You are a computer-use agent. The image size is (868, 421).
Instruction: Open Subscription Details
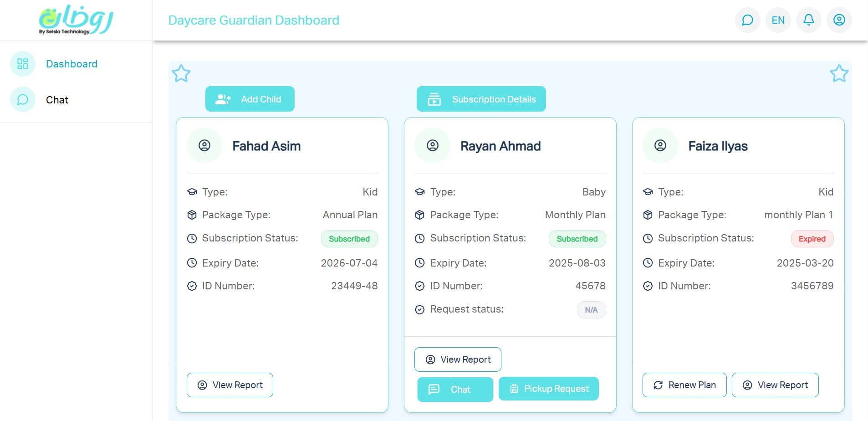tap(481, 99)
